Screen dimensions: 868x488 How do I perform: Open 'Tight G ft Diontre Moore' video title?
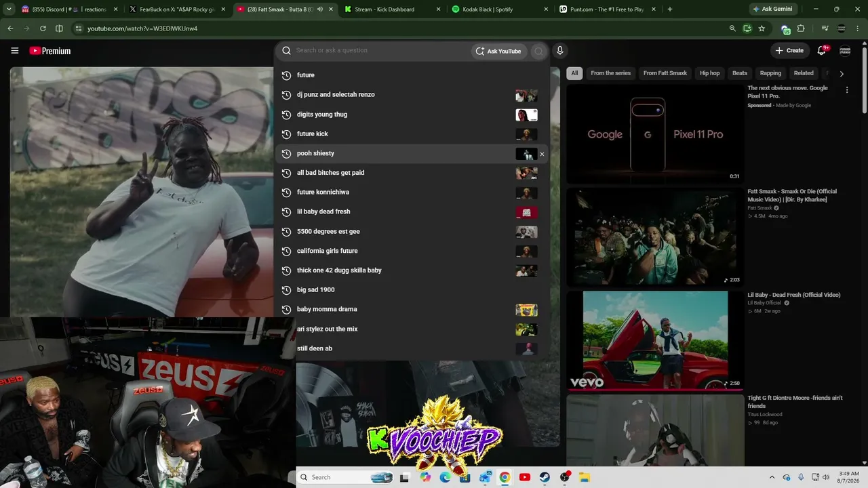[x=795, y=402]
